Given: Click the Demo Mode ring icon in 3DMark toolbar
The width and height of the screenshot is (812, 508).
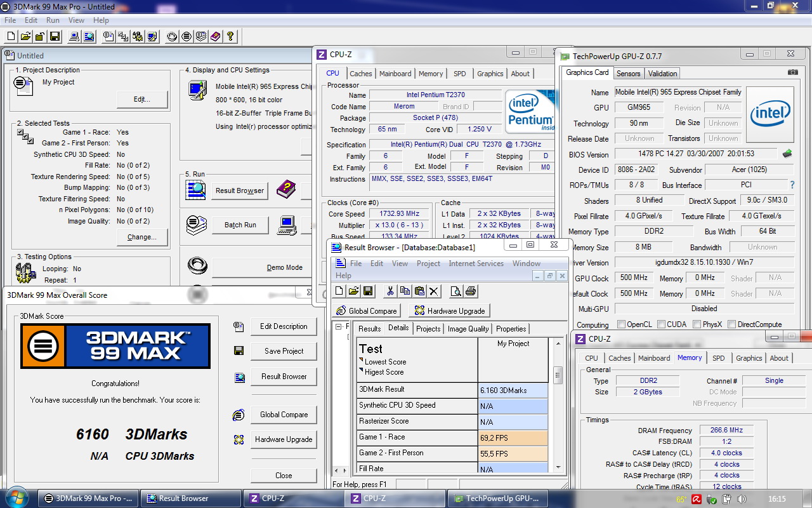Looking at the screenshot, I should (x=172, y=37).
